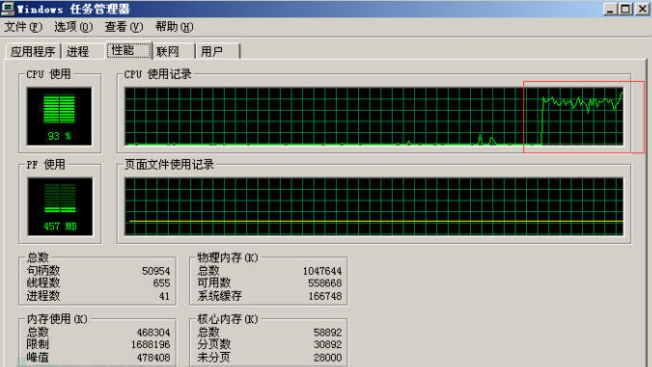Click the CPU usage 93% gauge
Image resolution: width=652 pixels, height=367 pixels.
tap(59, 116)
